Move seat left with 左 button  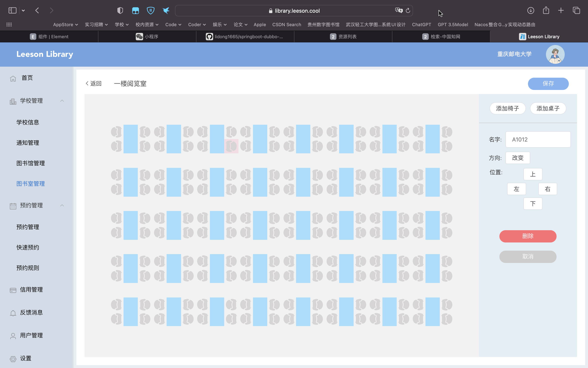pyautogui.click(x=516, y=189)
